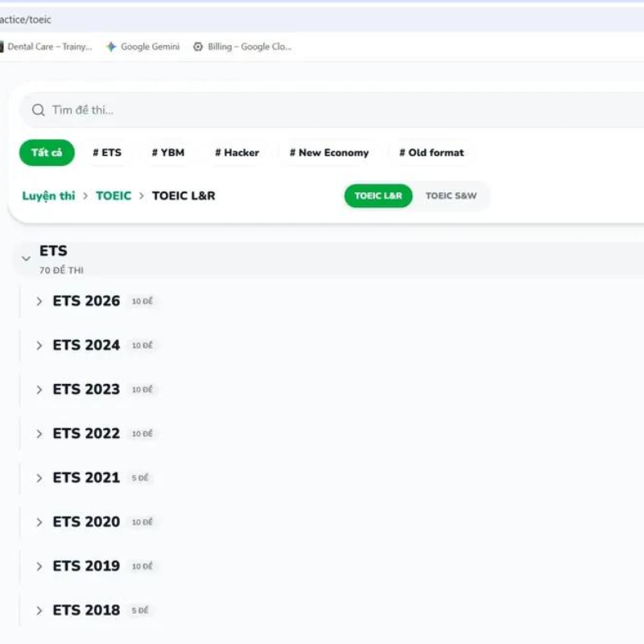Expand the ETS 2021 chevron
This screenshot has height=644, width=644.
39,478
